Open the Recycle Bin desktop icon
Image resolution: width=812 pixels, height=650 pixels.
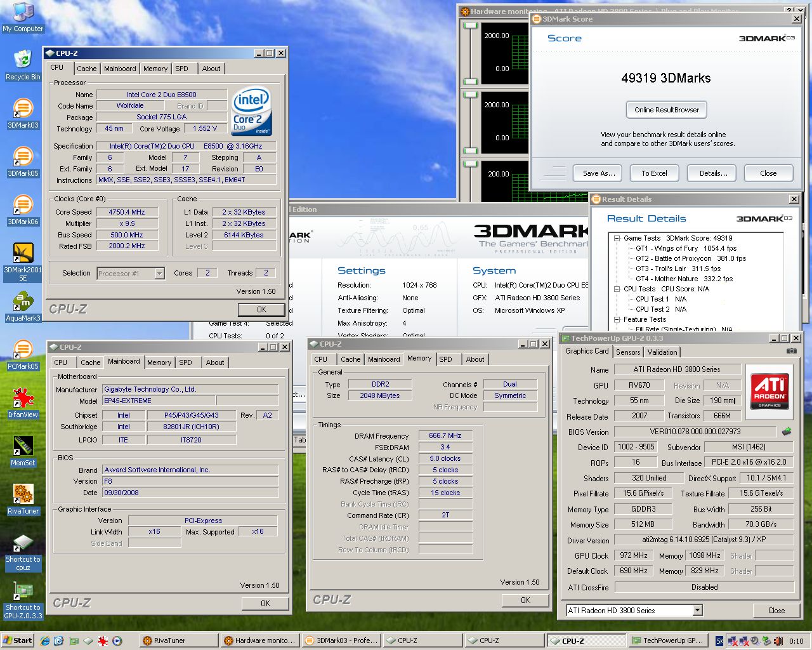[23, 65]
